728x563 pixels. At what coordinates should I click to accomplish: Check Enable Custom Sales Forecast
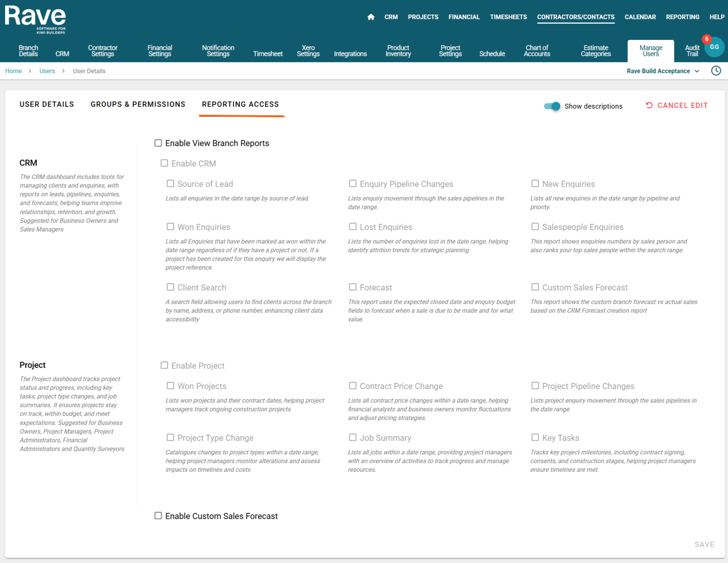(x=158, y=516)
